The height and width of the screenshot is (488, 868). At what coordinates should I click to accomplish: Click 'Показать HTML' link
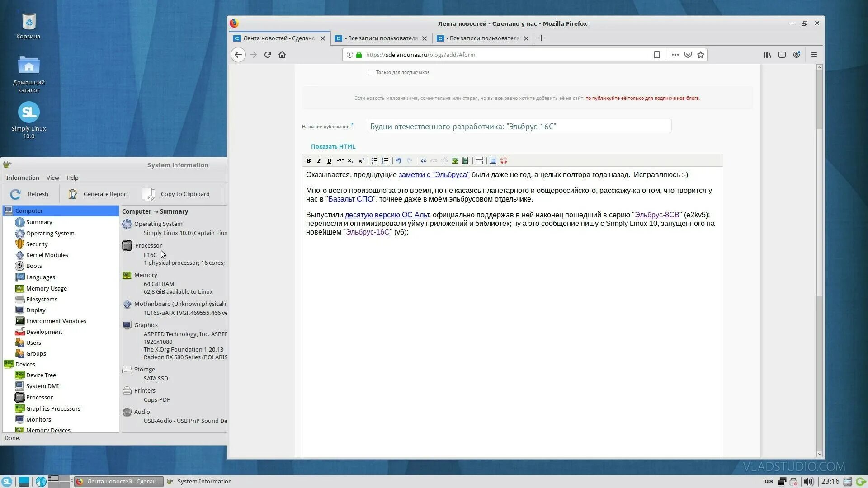click(x=333, y=146)
